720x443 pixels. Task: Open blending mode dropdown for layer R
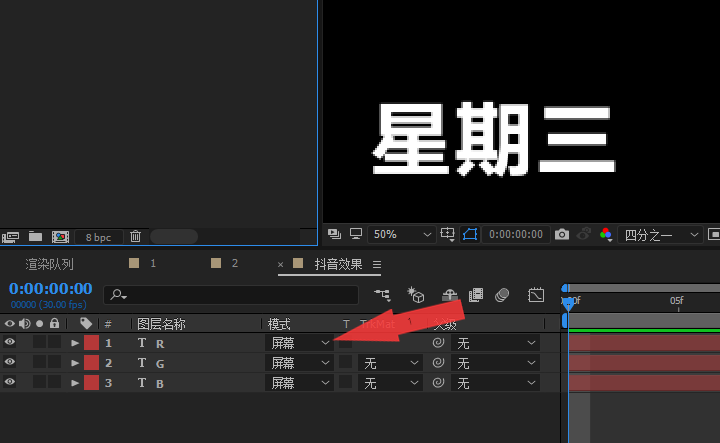300,342
